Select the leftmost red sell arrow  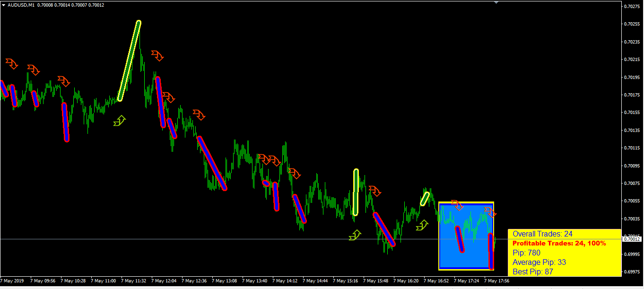pyautogui.click(x=12, y=63)
